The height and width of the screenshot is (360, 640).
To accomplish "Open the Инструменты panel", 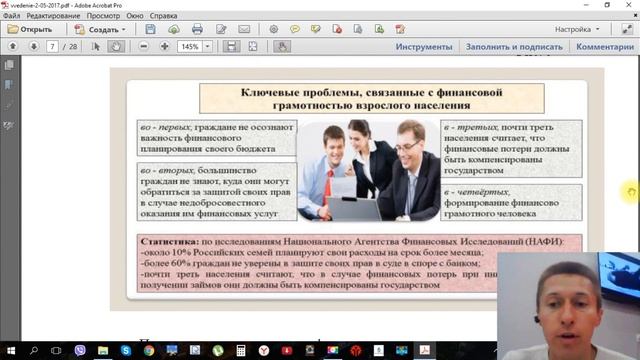I will [424, 47].
